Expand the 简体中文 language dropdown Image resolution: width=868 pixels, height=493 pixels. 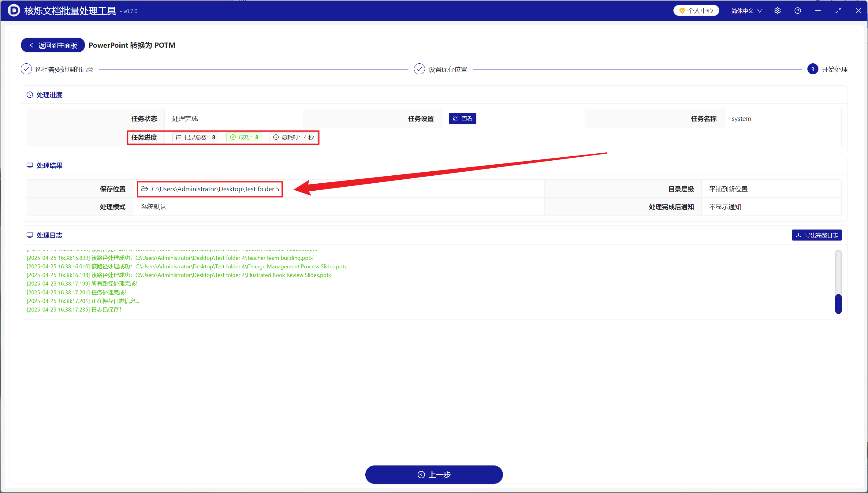coord(747,11)
